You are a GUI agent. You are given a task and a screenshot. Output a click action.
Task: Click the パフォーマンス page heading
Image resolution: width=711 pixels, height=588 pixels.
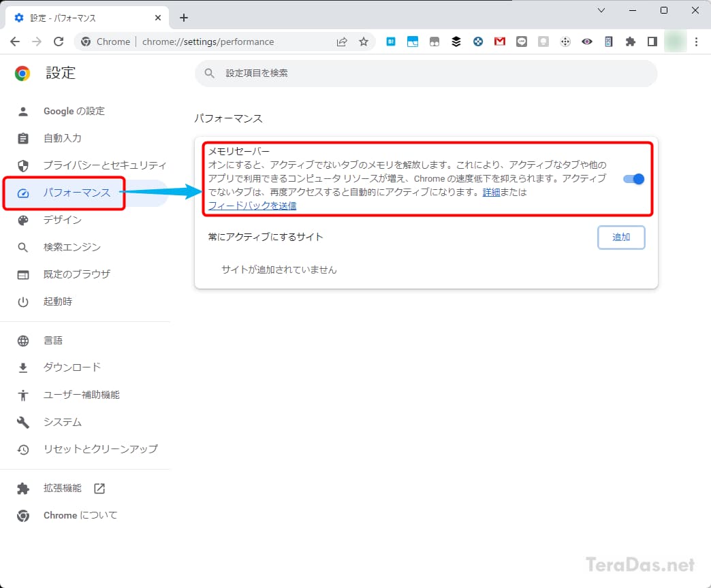[x=229, y=118]
